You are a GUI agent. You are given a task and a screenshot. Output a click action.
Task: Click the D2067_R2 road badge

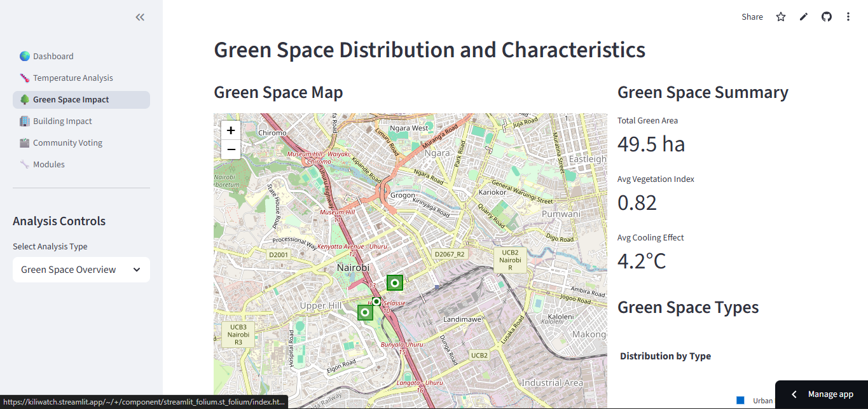450,254
